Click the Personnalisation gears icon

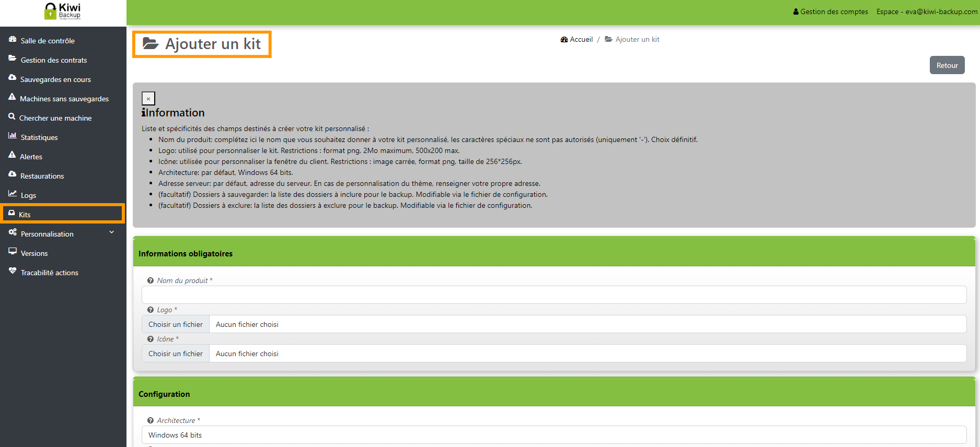click(x=13, y=232)
